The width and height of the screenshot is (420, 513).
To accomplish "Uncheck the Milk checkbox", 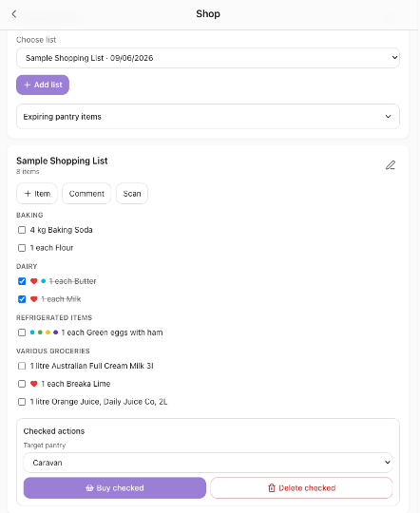I will pyautogui.click(x=22, y=299).
